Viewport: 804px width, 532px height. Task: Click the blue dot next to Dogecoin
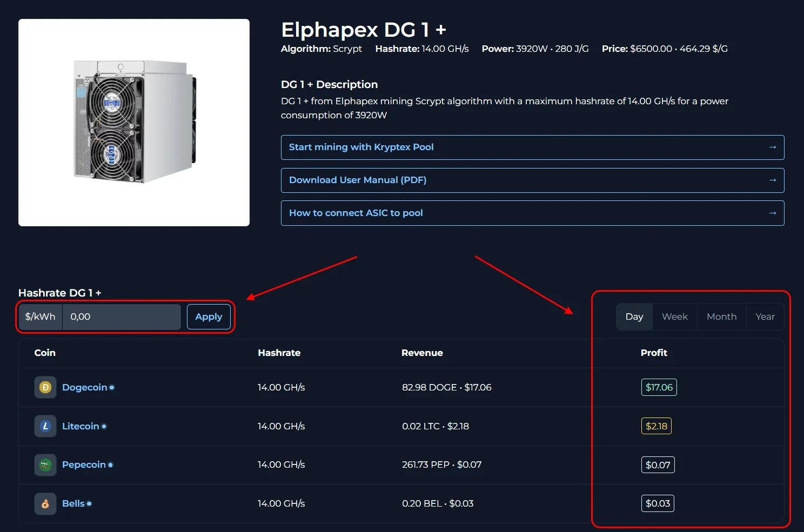(x=112, y=387)
